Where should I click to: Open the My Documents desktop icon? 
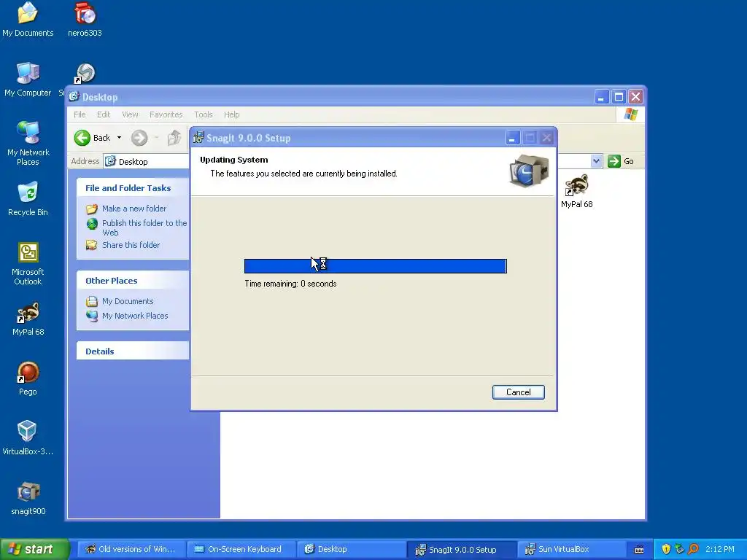click(28, 19)
